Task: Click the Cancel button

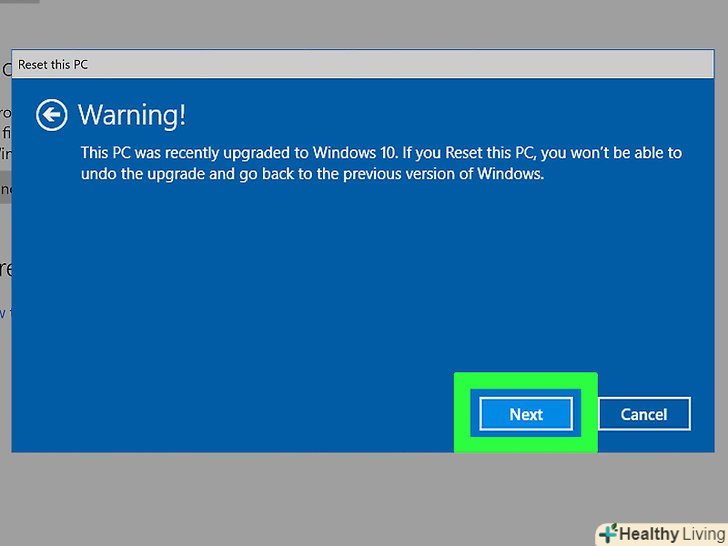Action: 644,414
